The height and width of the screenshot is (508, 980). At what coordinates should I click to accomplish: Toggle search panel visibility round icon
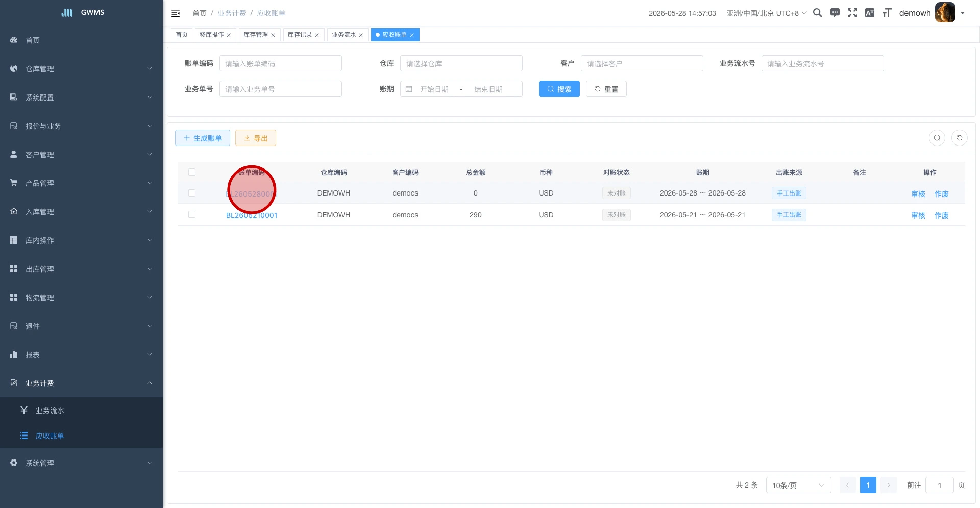coord(937,138)
